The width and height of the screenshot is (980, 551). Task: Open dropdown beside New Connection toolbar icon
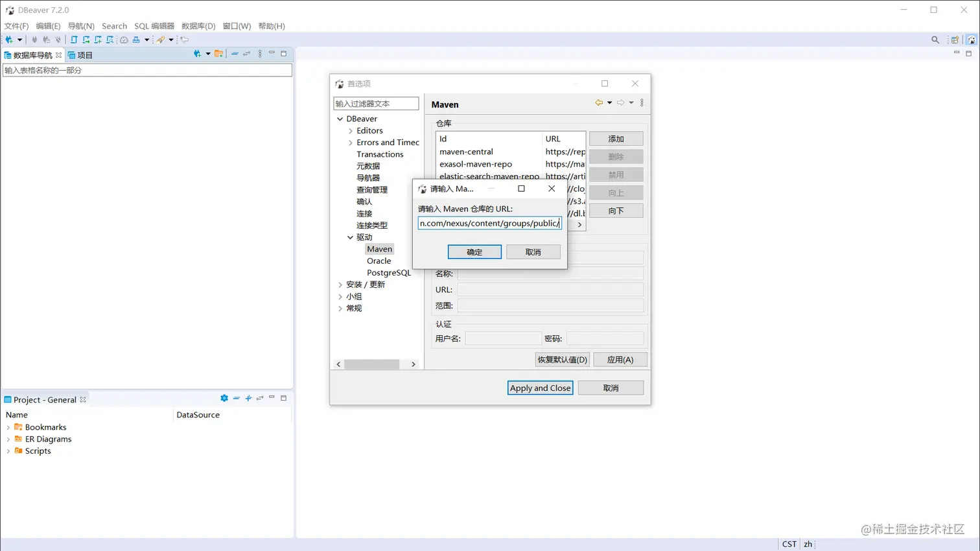(x=19, y=40)
